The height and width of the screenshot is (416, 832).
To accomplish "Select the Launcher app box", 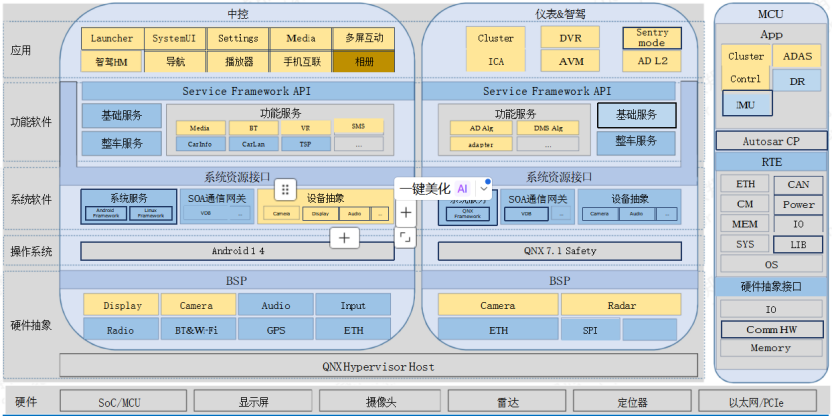I will (x=112, y=38).
